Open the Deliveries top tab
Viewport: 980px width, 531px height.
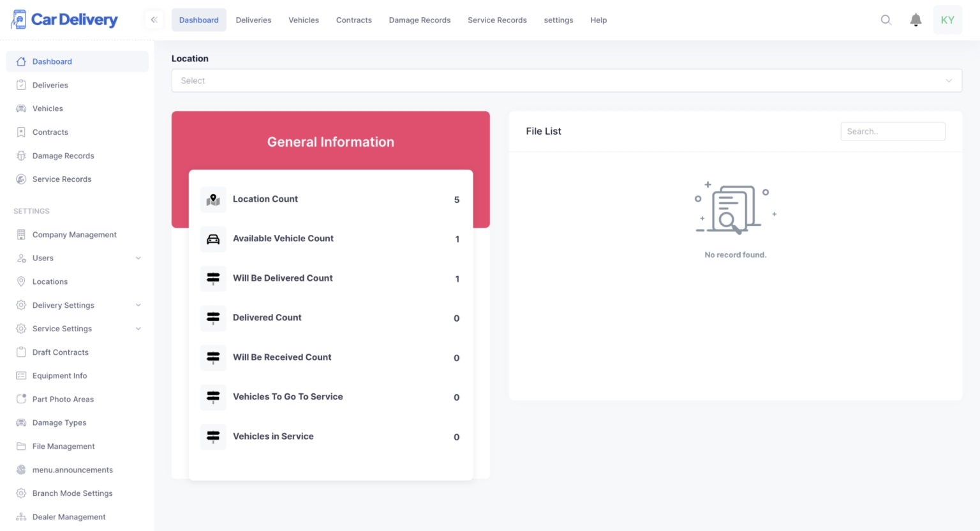(253, 20)
